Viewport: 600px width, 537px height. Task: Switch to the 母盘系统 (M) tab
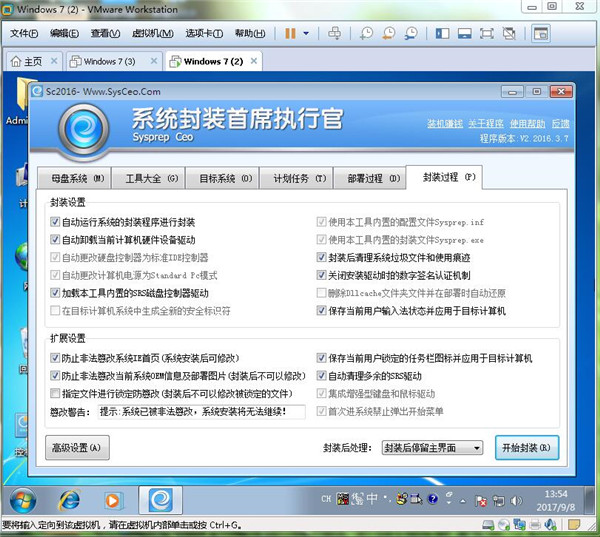tap(74, 178)
